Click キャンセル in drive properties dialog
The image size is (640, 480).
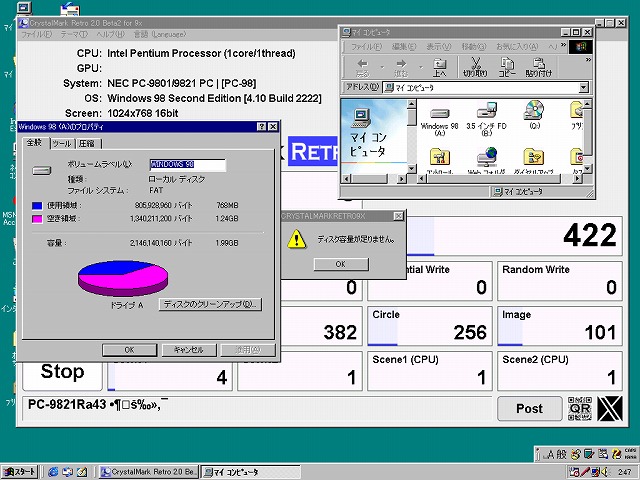[x=189, y=350]
